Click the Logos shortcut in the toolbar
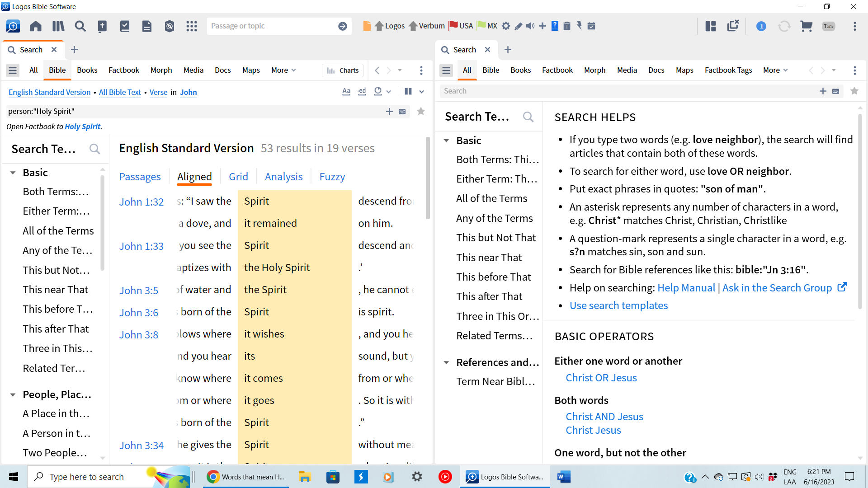 point(390,26)
